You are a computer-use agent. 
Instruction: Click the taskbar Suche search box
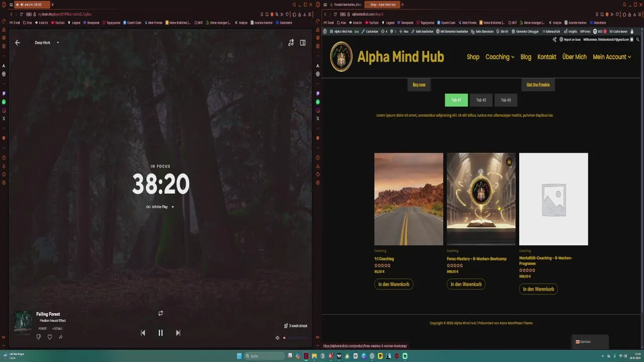point(265,356)
